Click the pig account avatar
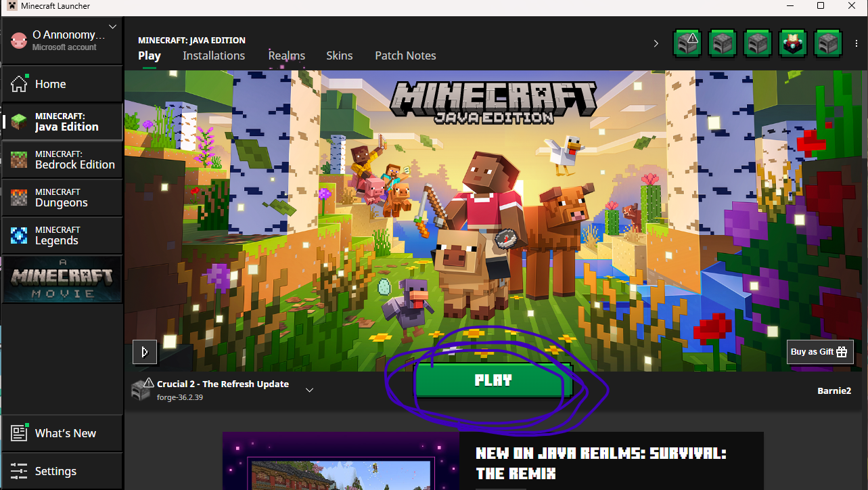Viewport: 868px width, 490px height. point(18,41)
